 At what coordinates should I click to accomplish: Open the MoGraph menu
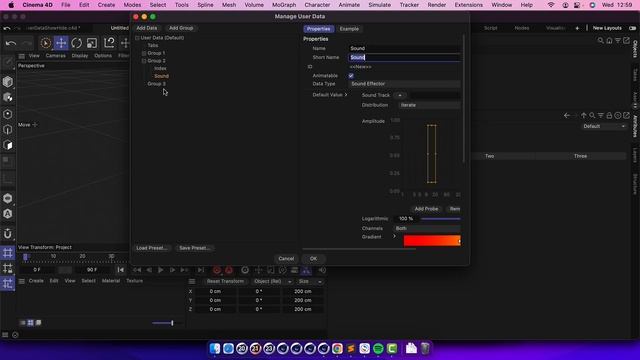click(x=284, y=5)
